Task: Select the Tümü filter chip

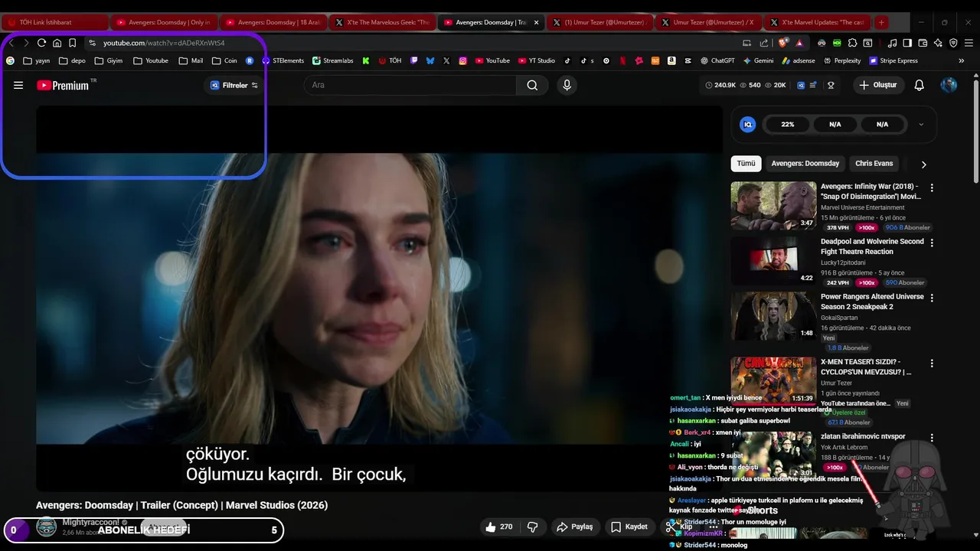Action: (x=746, y=163)
